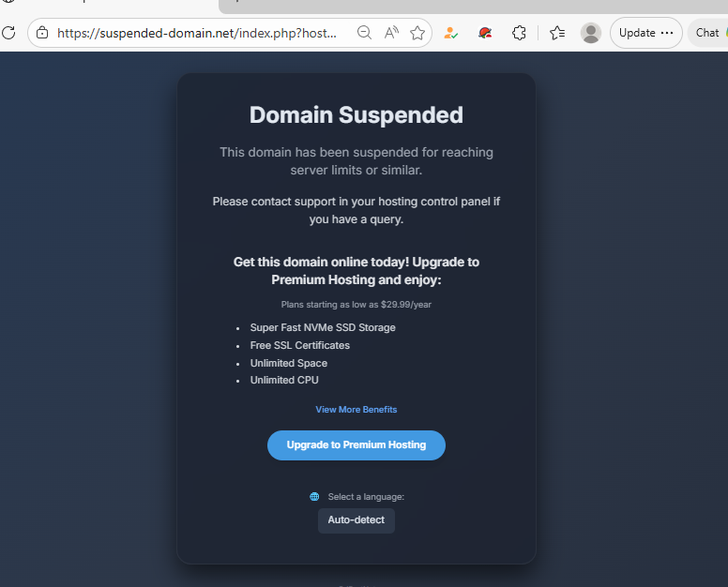This screenshot has height=587, width=728.
Task: Open the Extensions puzzle icon
Action: pyautogui.click(x=519, y=33)
